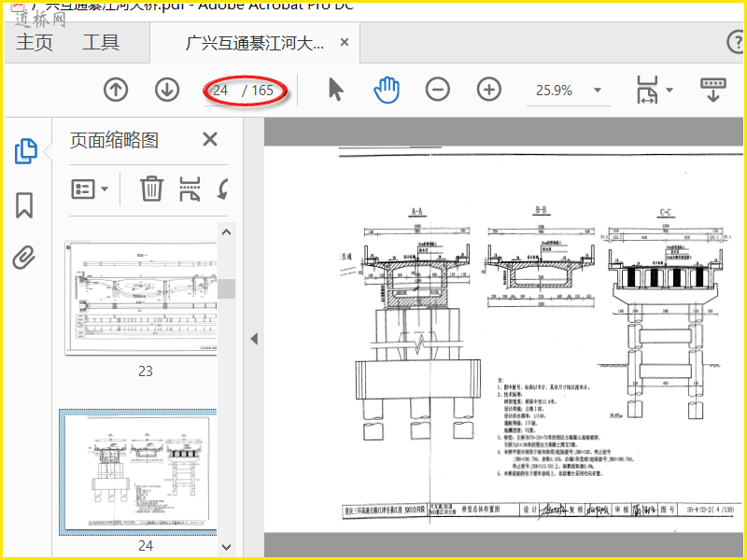Click the 25.9% zoom level field
This screenshot has width=747, height=560.
coord(555,91)
